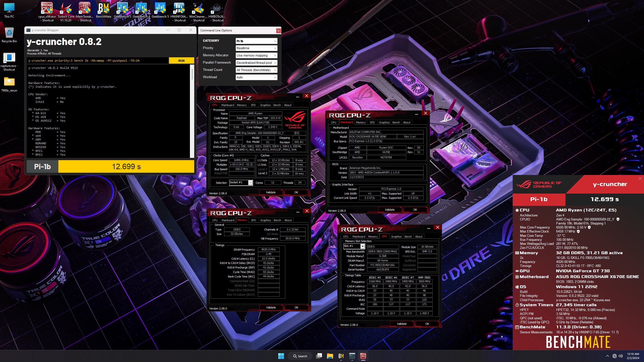Open Geekbench 4 desktop shortcut

click(141, 11)
